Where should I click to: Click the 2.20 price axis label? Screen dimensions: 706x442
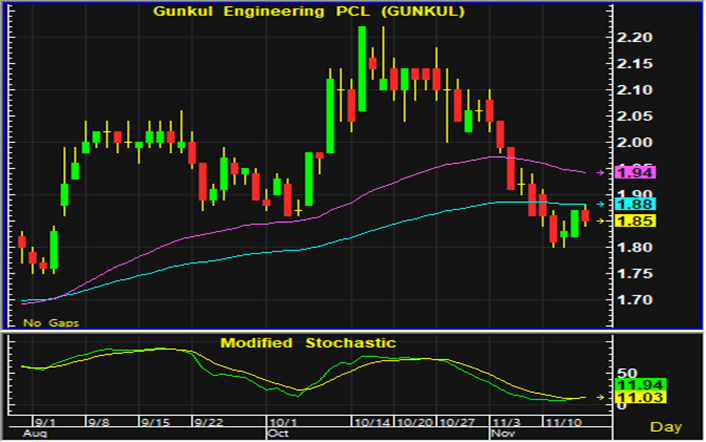(x=635, y=37)
